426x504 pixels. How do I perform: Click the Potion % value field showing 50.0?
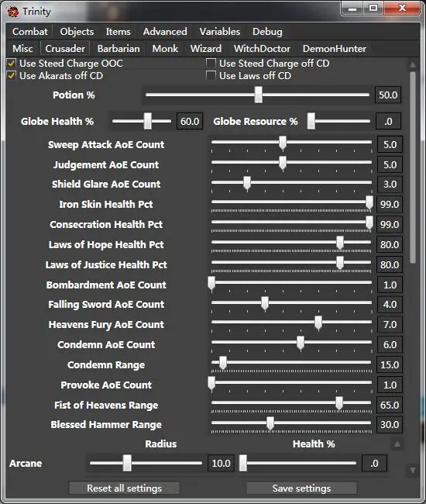(388, 95)
